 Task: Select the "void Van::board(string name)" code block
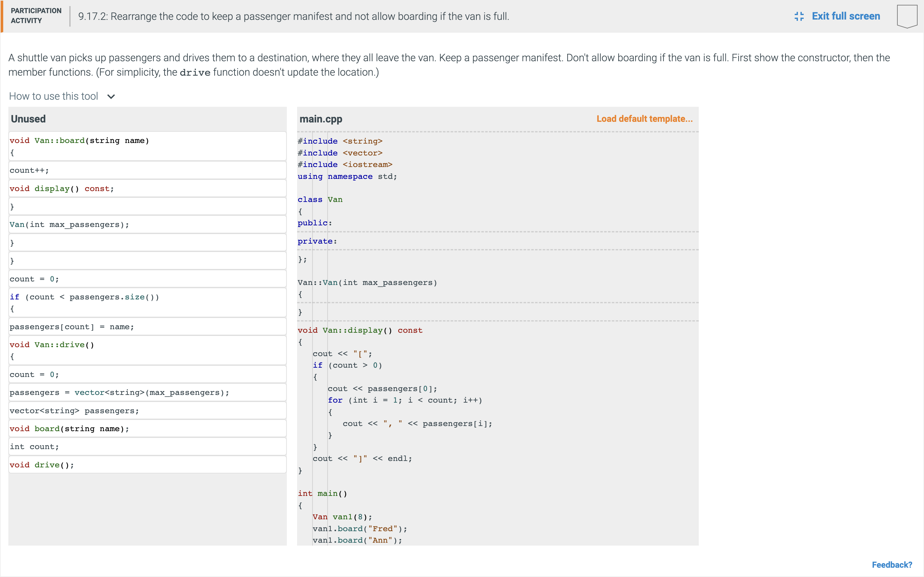click(147, 146)
